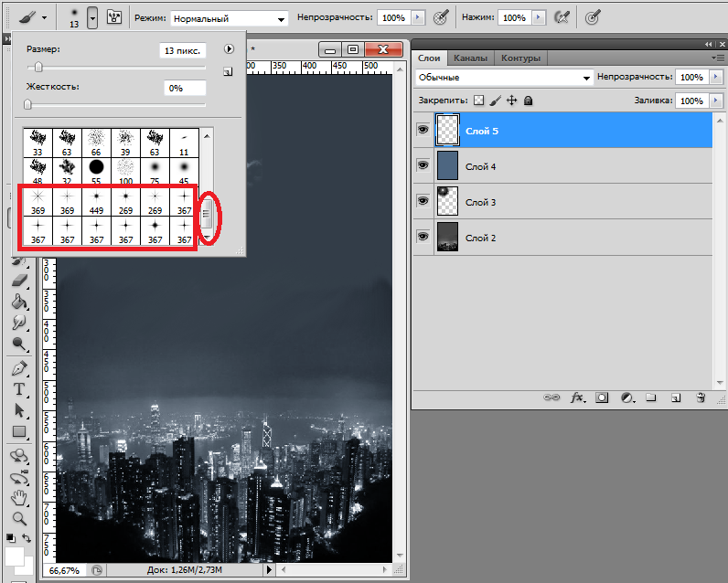
Task: Expand the layer blend mode Обычные dropdown
Action: coord(504,78)
